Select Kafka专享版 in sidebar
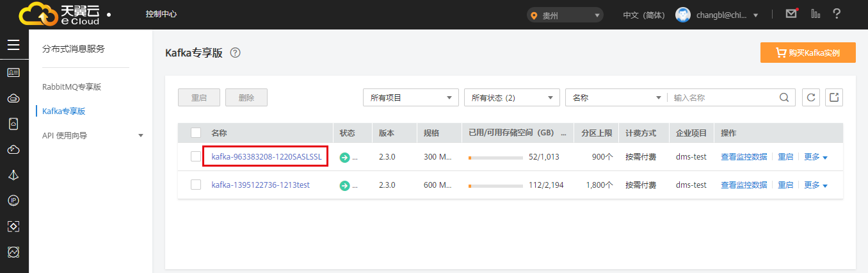Screen dimensions: 868x273 pos(63,111)
